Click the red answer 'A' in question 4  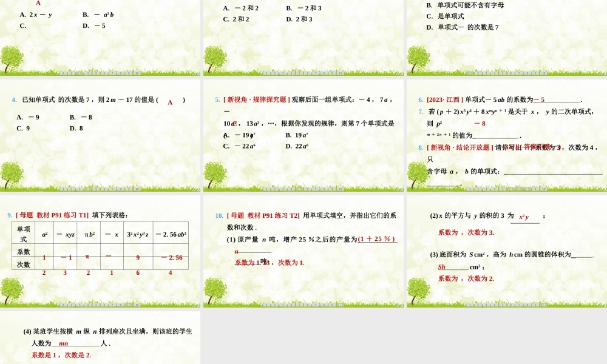click(x=170, y=103)
